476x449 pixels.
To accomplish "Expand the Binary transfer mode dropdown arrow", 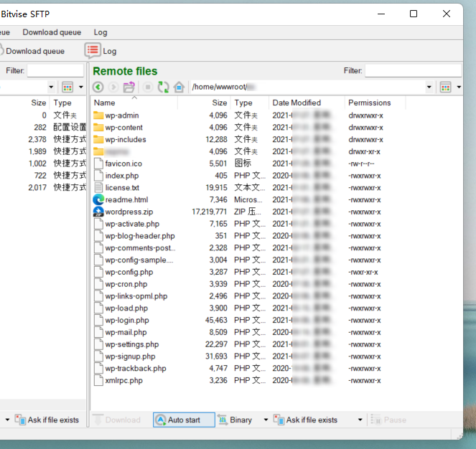I will (266, 420).
